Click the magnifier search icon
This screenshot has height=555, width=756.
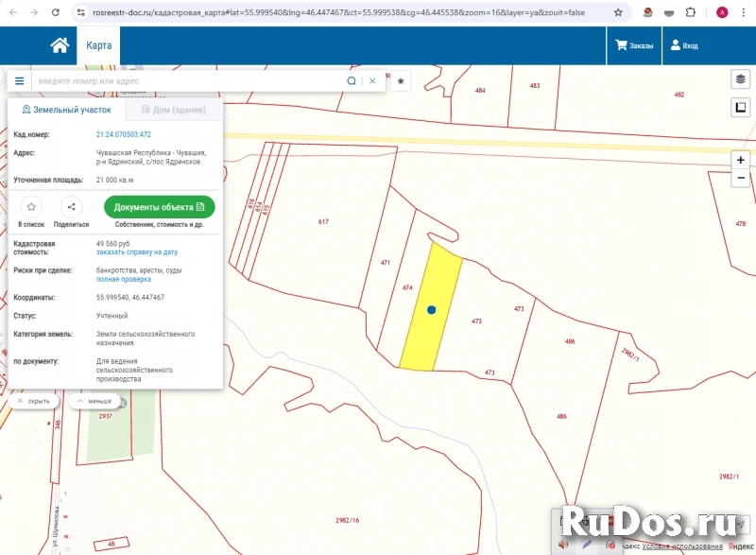[352, 81]
